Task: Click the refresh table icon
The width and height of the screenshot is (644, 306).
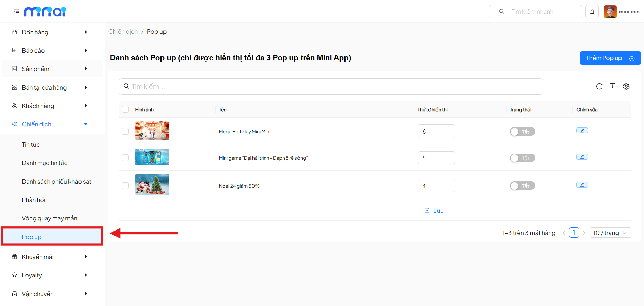Action: click(x=599, y=86)
